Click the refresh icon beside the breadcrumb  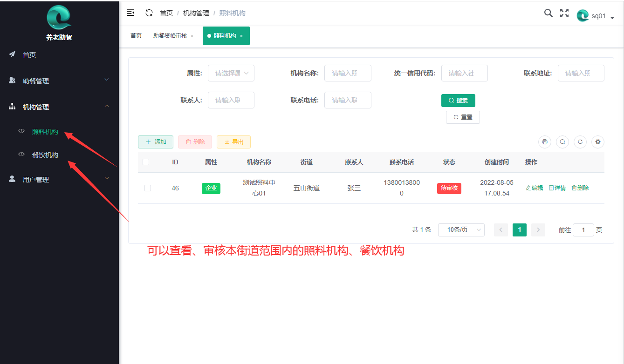(149, 13)
